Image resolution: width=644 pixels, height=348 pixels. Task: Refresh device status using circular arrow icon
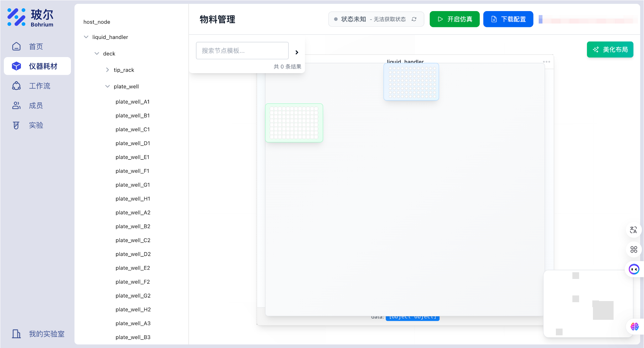[414, 19]
